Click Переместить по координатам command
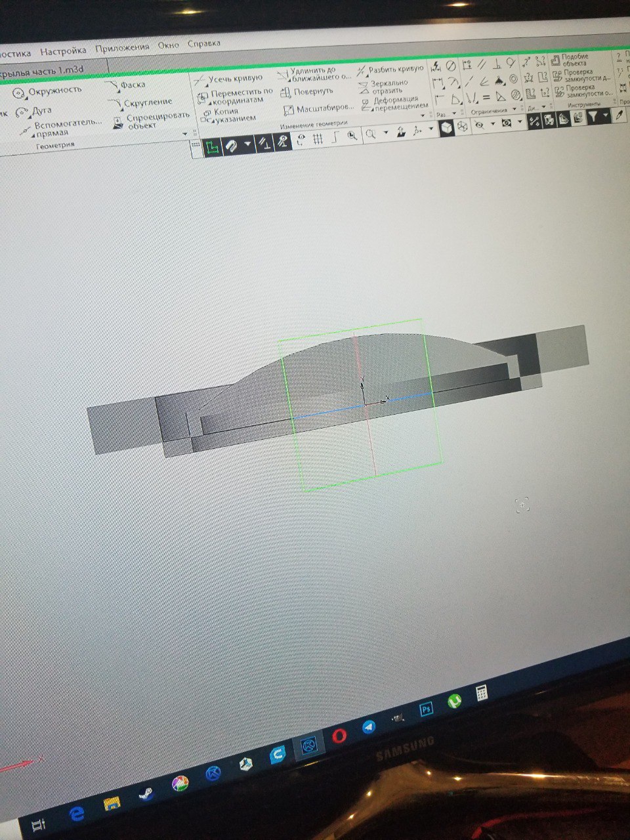This screenshot has width=630, height=840. point(235,96)
